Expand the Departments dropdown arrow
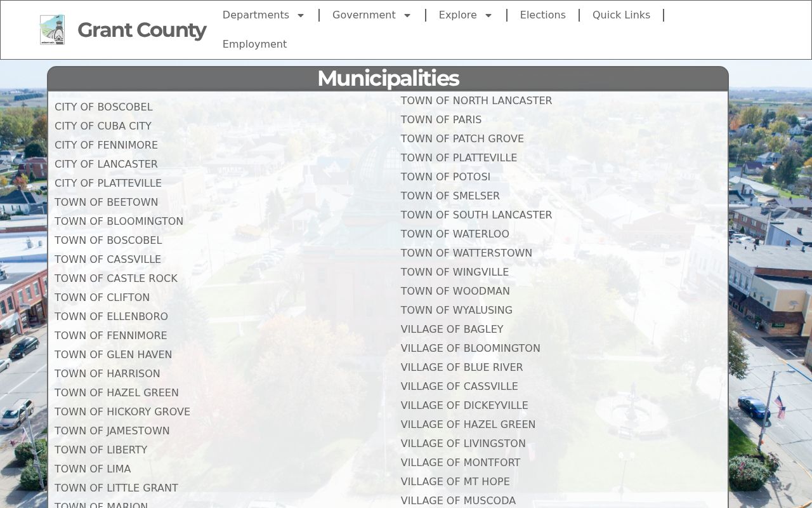 (301, 15)
